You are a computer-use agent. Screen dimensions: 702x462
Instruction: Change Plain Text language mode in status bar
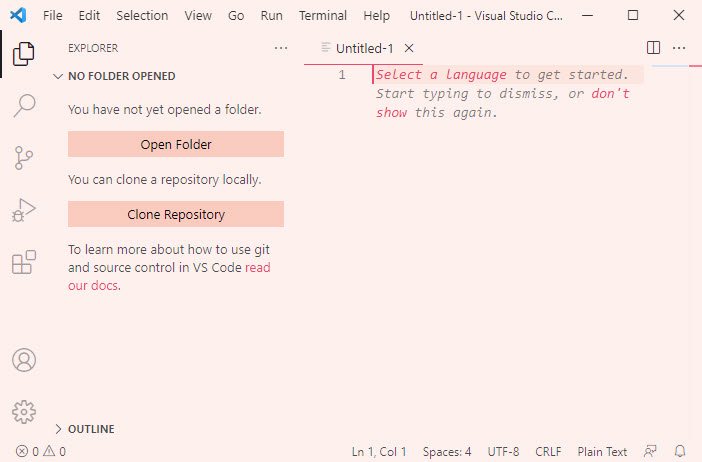click(602, 451)
